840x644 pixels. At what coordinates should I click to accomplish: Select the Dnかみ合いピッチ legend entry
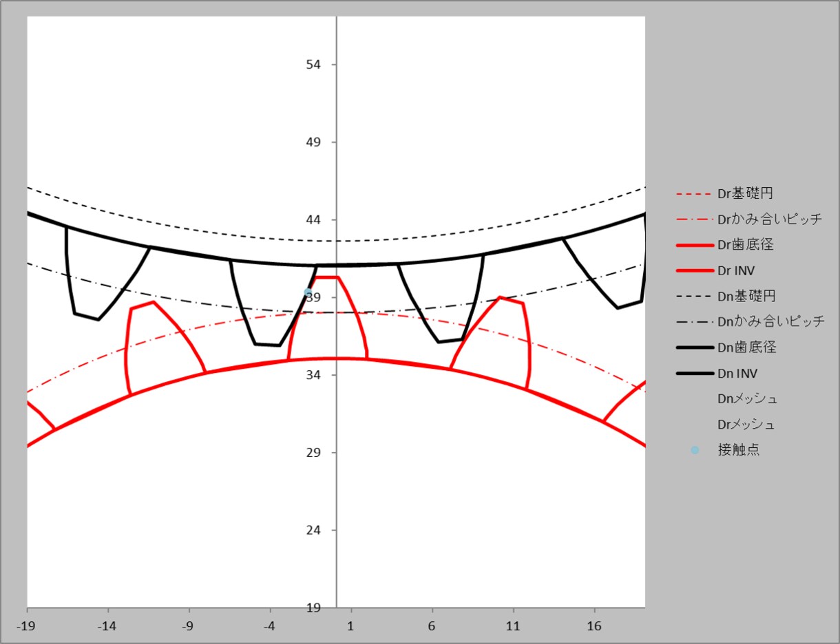750,322
